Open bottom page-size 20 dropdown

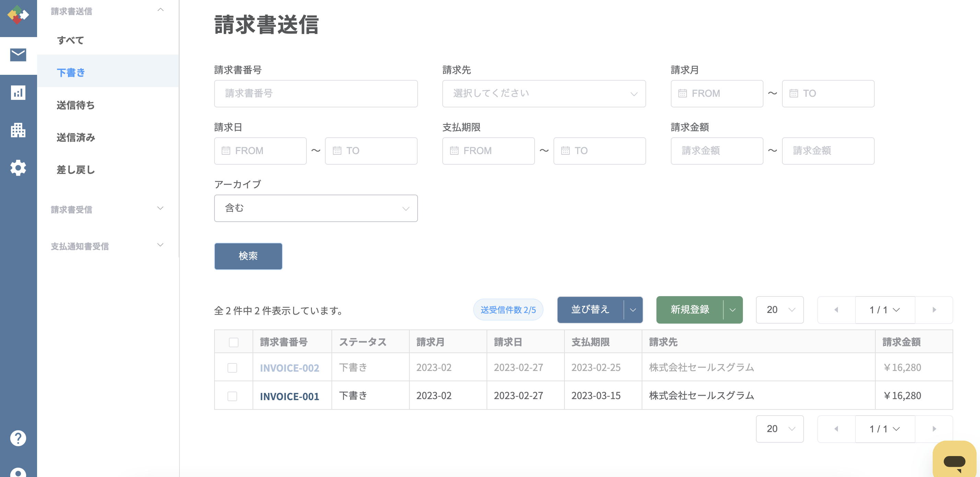780,429
